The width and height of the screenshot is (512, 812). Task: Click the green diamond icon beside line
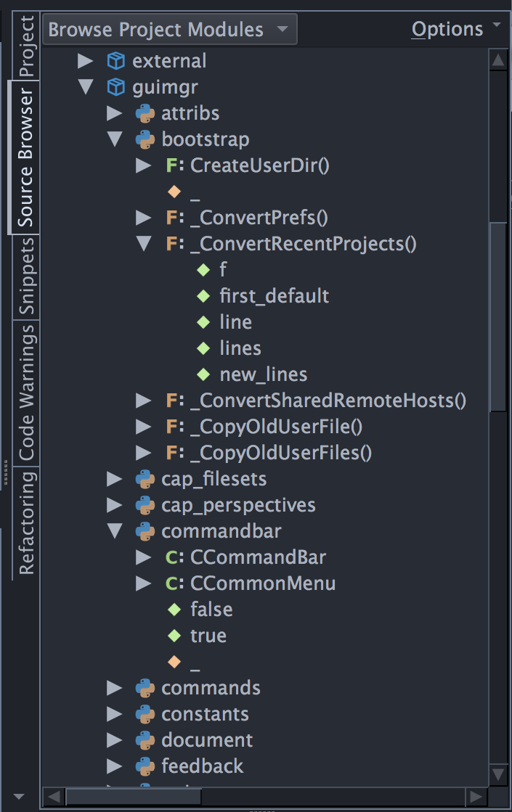click(x=203, y=322)
